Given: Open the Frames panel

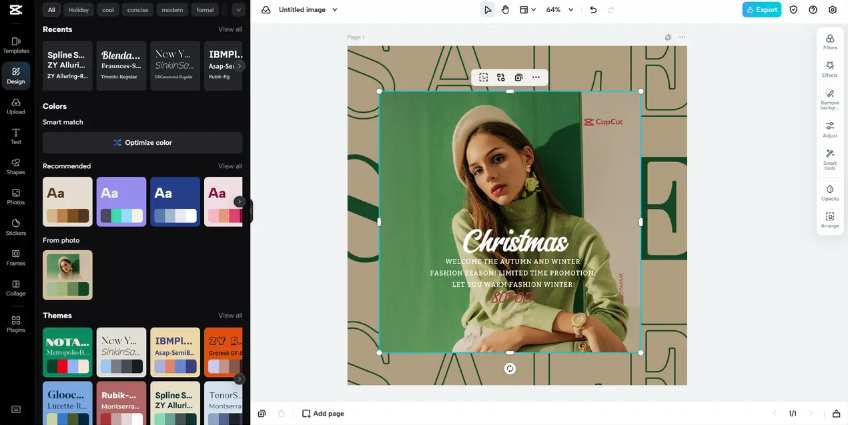Looking at the screenshot, I should pyautogui.click(x=16, y=257).
